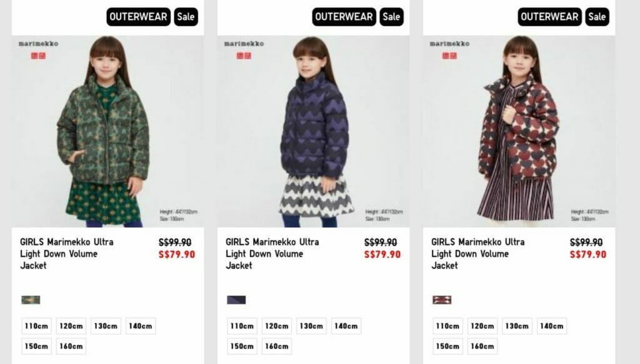Click the Sale badge above navy jacket
640x364 pixels.
point(391,17)
